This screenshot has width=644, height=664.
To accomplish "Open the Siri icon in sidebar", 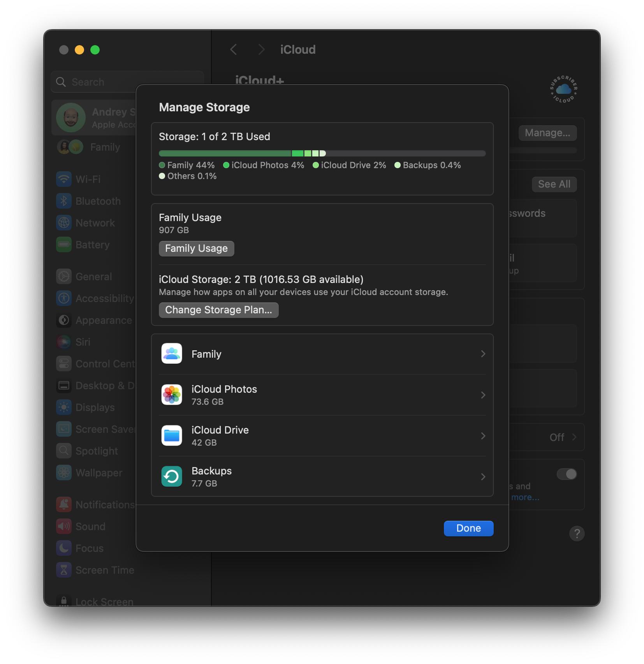I will tap(64, 342).
